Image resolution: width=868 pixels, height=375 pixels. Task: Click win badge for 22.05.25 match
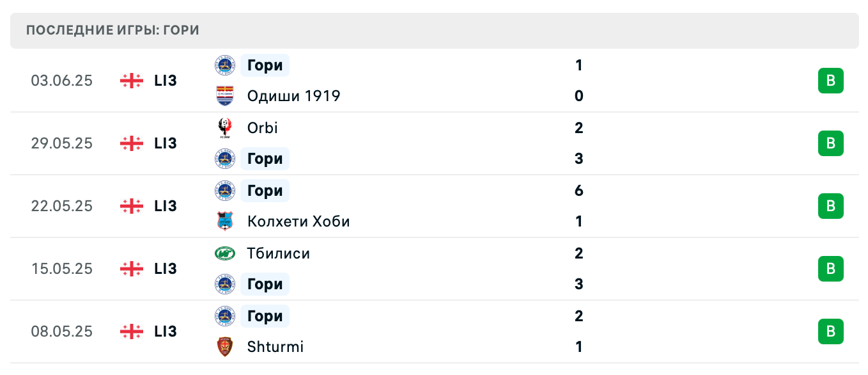[830, 206]
